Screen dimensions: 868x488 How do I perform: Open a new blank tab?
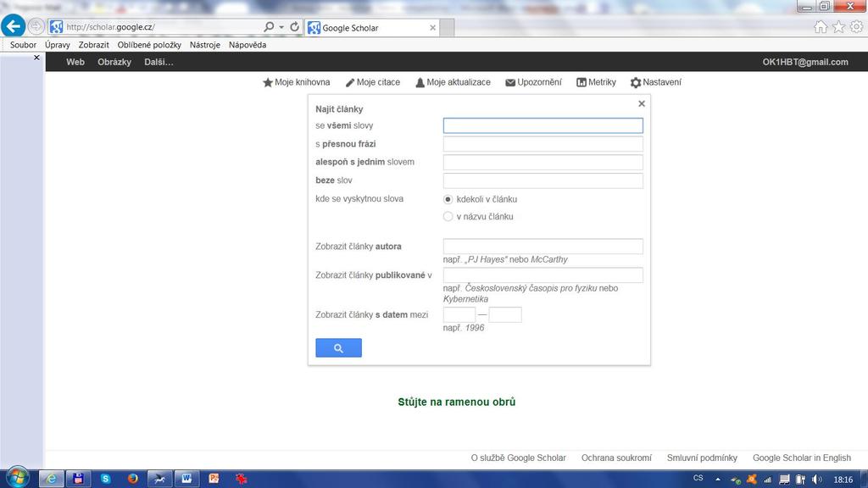tap(448, 27)
